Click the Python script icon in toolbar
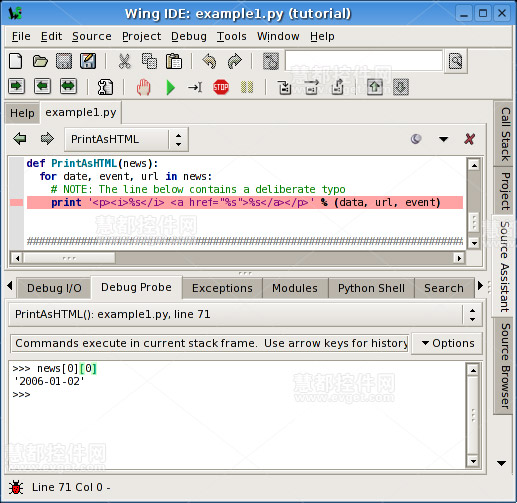This screenshot has height=503, width=517. 105,87
